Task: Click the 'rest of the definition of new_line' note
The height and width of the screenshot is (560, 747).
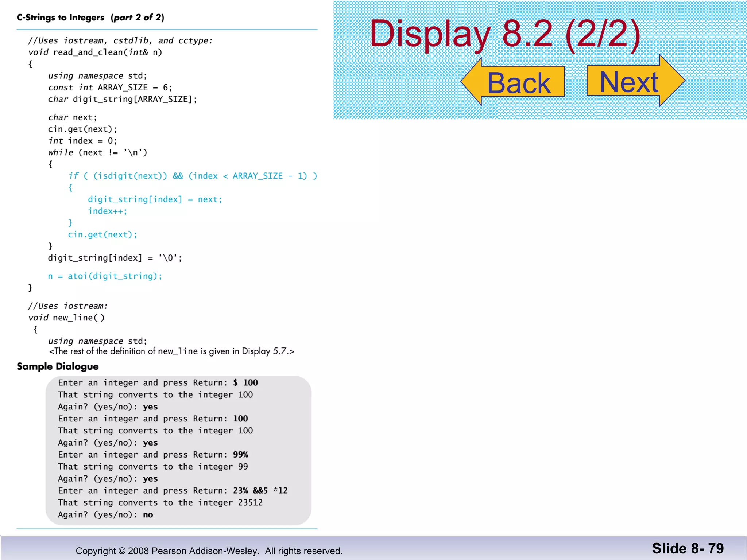Action: pos(172,351)
